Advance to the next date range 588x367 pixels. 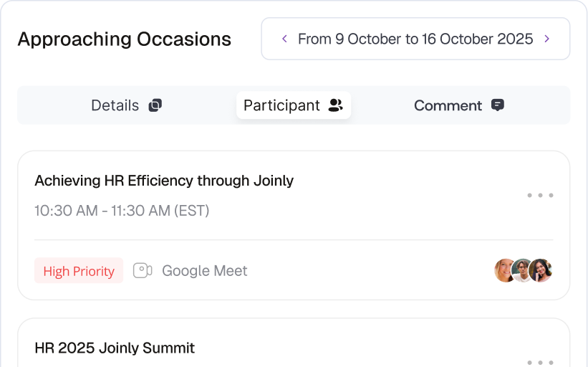point(547,39)
